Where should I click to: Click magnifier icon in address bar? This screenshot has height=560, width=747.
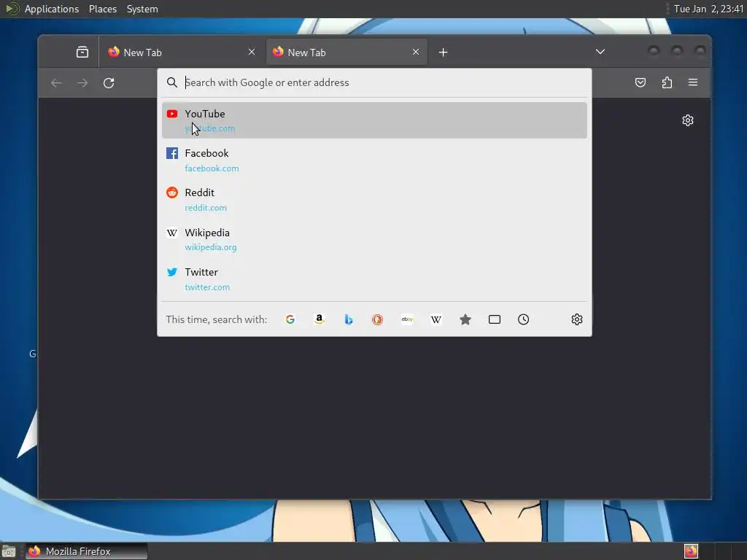tap(172, 82)
